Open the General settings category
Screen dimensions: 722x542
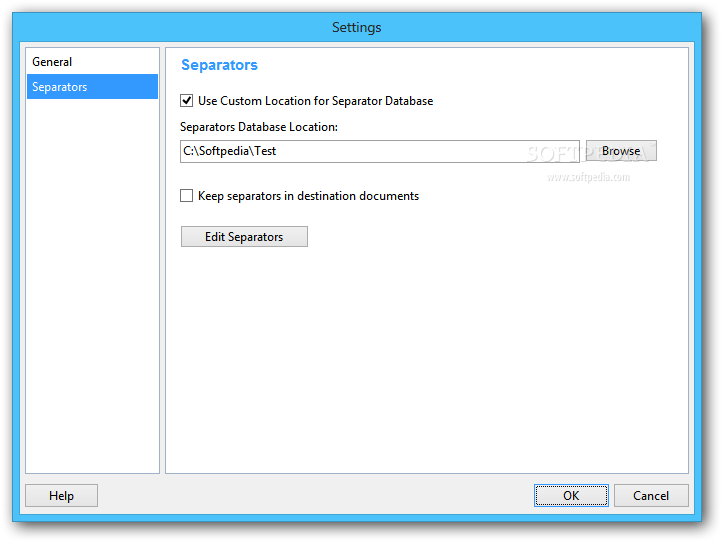point(92,62)
